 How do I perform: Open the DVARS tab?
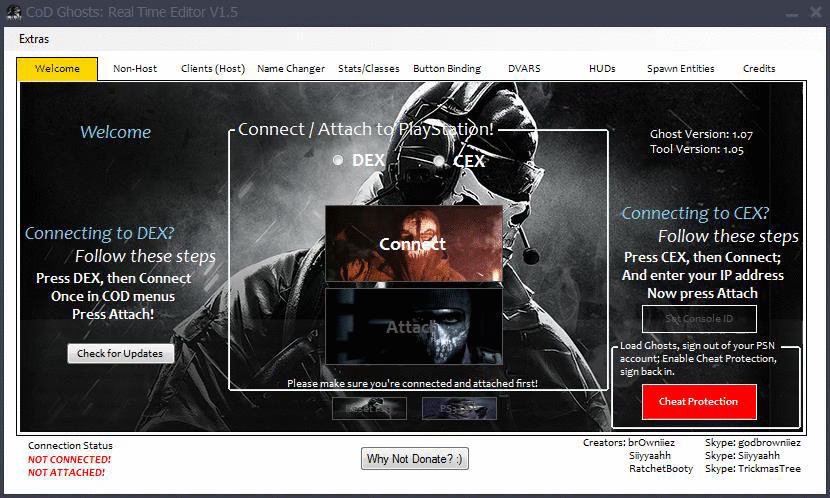click(524, 69)
